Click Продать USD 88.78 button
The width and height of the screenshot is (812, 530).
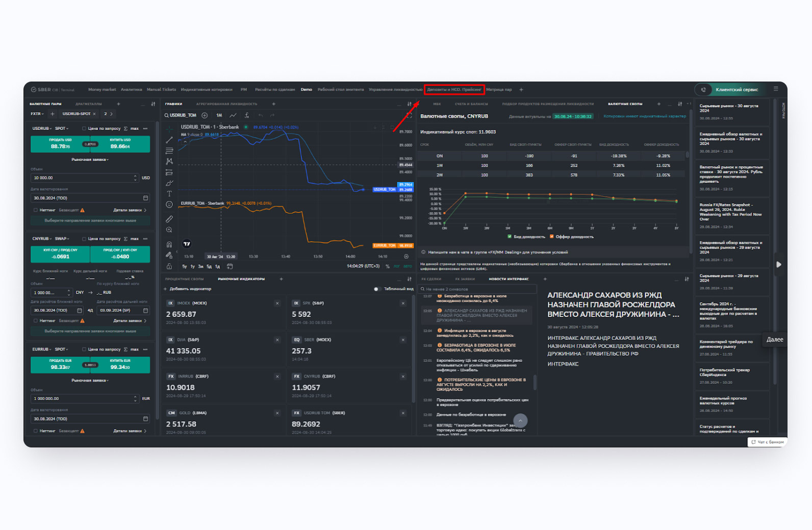pos(60,144)
